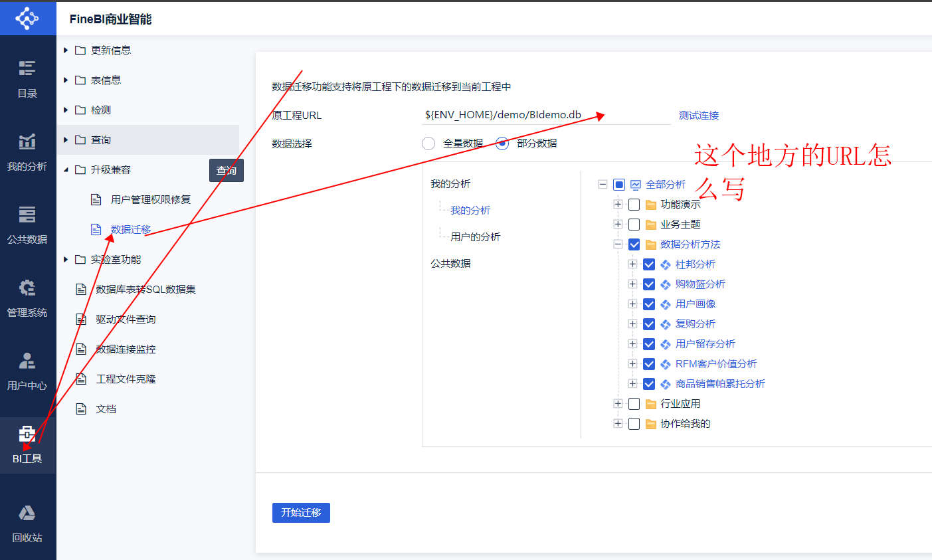Click the 工程文件克隆 document icon
This screenshot has width=932, height=560.
(x=81, y=379)
